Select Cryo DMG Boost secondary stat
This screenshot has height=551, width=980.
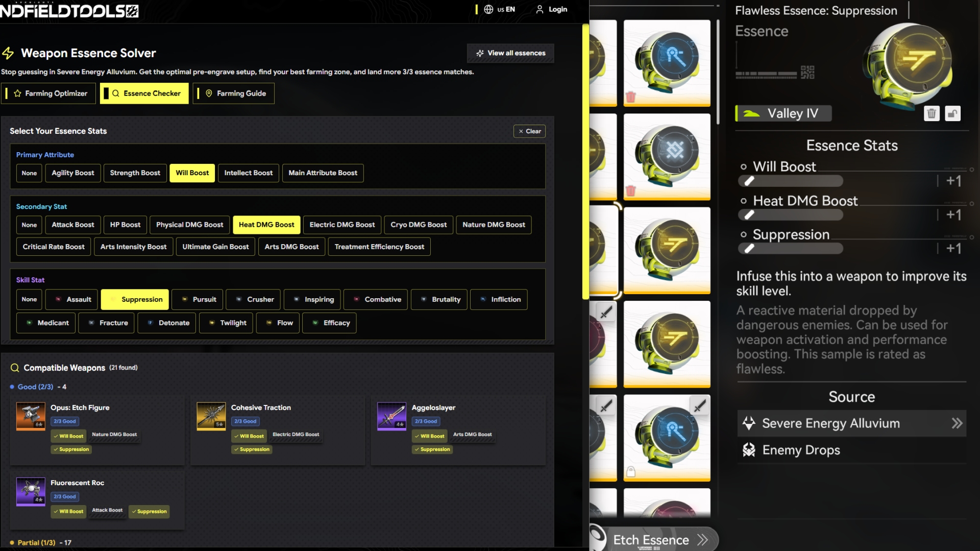(419, 225)
